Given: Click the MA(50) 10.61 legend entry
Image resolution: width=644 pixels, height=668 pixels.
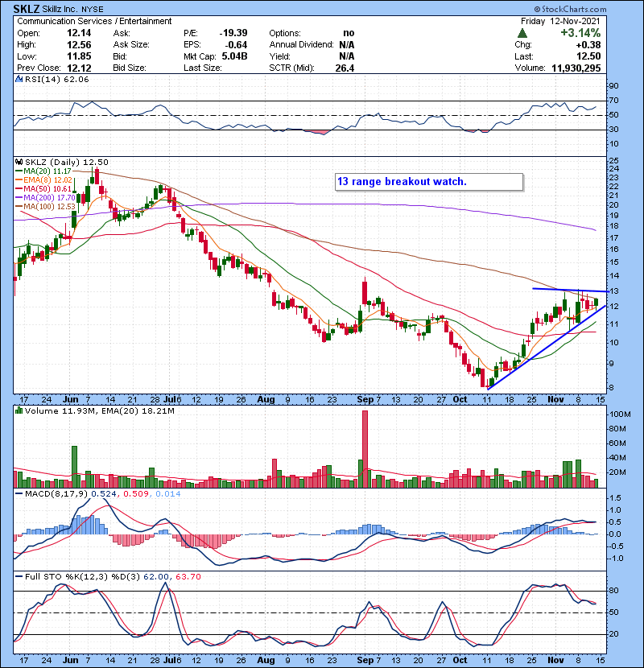Looking at the screenshot, I should (43, 188).
